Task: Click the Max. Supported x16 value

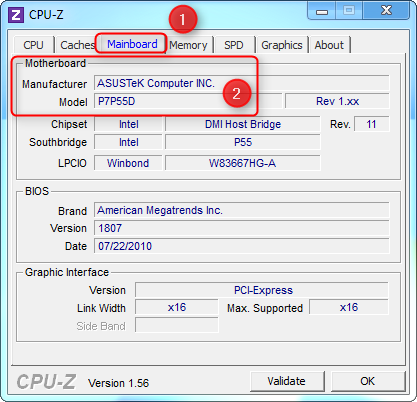Action: click(349, 307)
